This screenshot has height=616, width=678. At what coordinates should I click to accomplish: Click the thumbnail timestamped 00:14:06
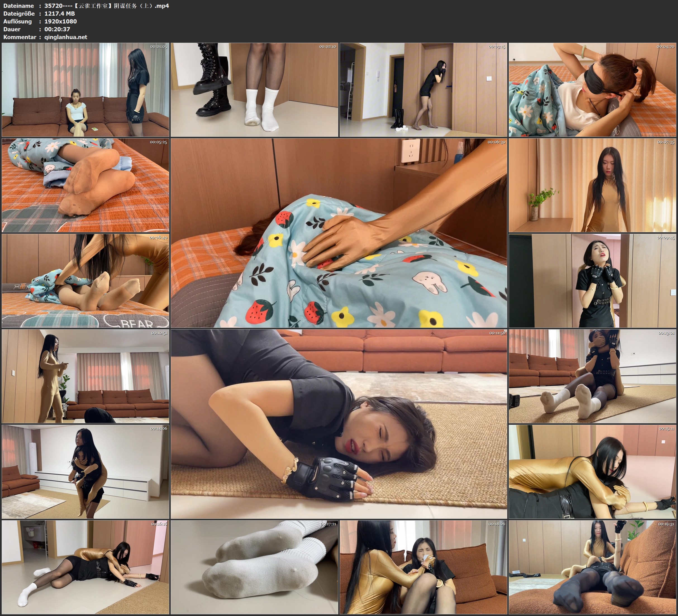[x=85, y=471]
